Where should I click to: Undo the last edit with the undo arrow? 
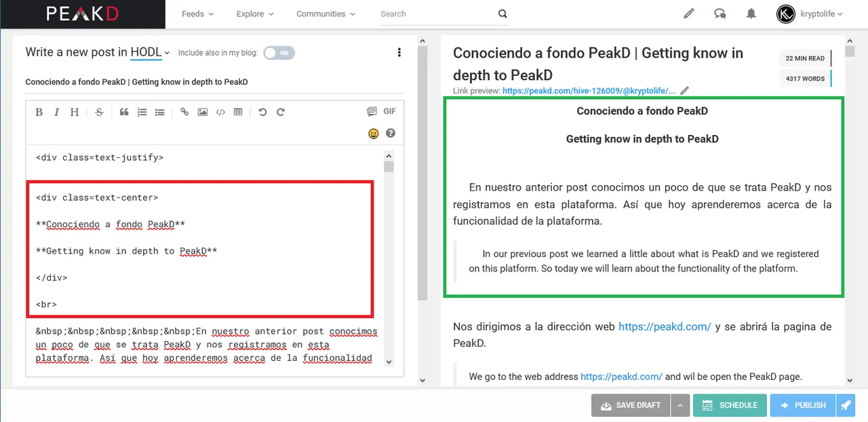pyautogui.click(x=262, y=112)
